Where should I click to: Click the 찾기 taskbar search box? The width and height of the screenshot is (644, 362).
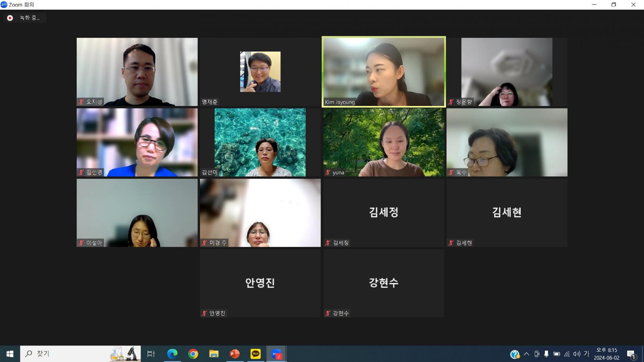point(67,354)
